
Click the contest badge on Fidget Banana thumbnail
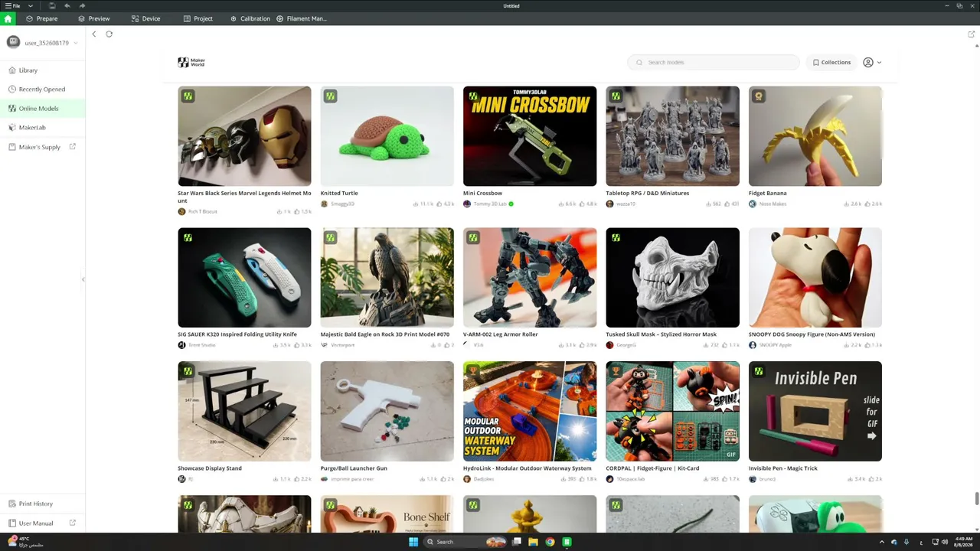click(x=758, y=96)
